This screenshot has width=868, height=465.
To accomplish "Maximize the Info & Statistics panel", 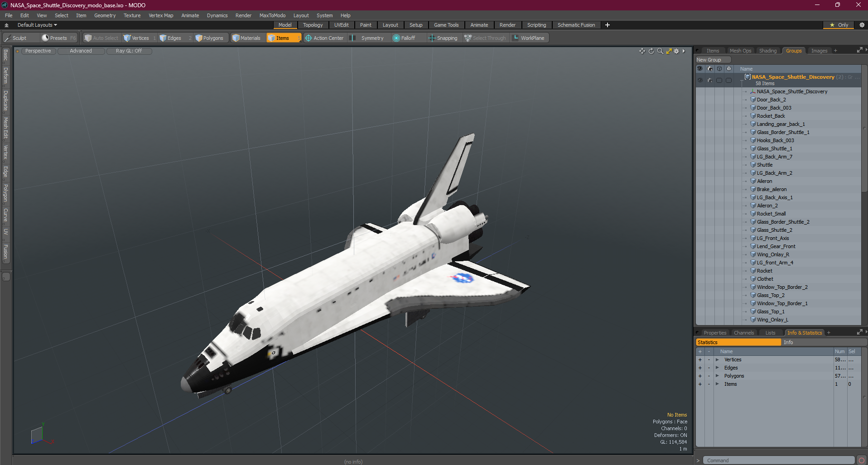I will [859, 332].
